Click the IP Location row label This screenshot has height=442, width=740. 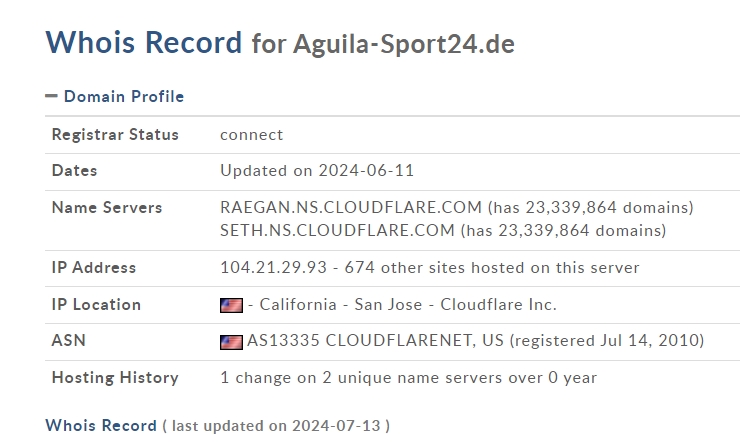[x=96, y=305]
